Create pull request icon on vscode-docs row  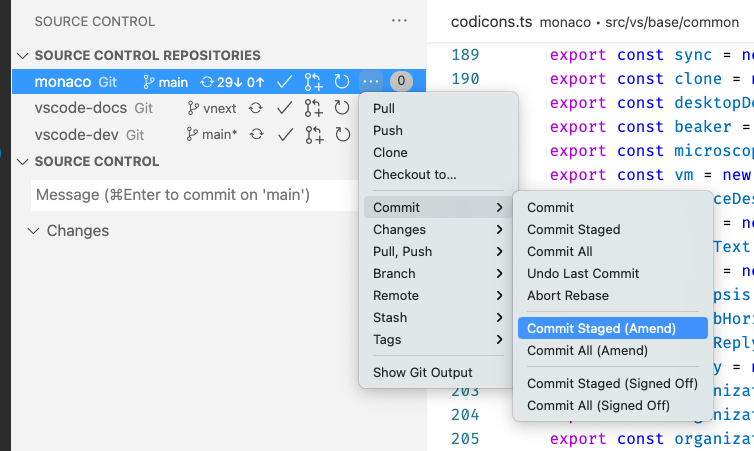click(314, 108)
